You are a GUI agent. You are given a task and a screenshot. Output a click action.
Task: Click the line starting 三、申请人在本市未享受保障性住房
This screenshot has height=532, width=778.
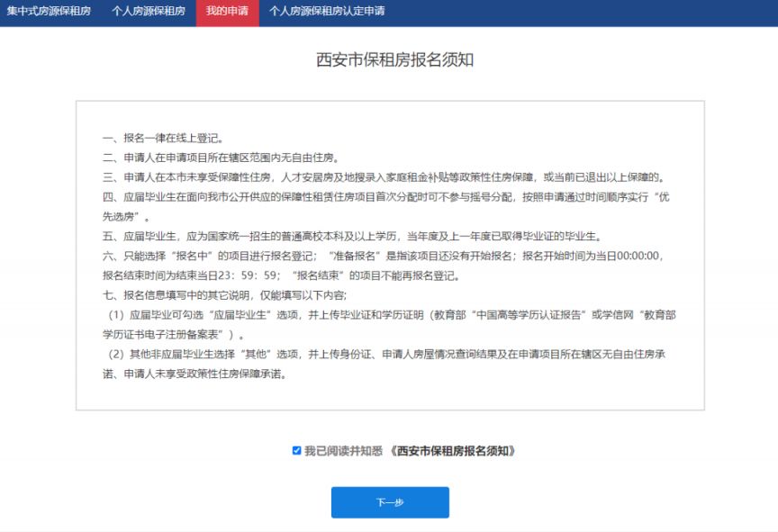click(384, 177)
